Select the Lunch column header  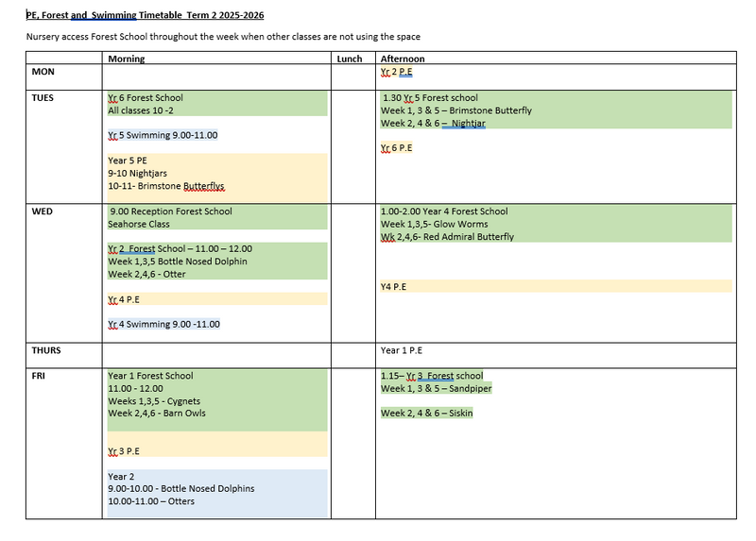[x=349, y=59]
